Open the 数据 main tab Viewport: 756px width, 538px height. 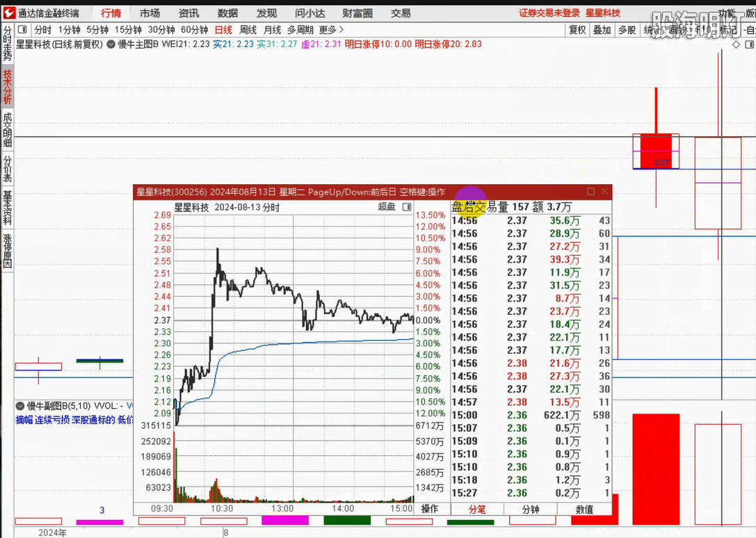click(x=227, y=13)
